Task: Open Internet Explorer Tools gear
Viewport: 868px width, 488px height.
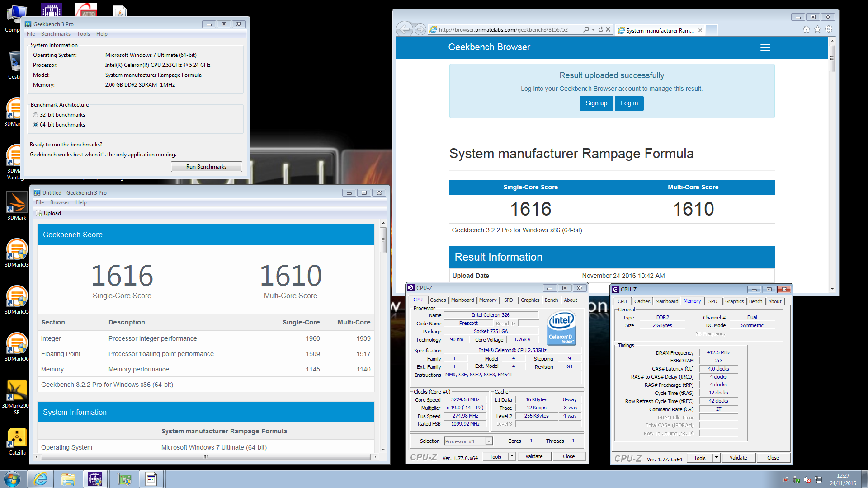Action: pos(829,29)
